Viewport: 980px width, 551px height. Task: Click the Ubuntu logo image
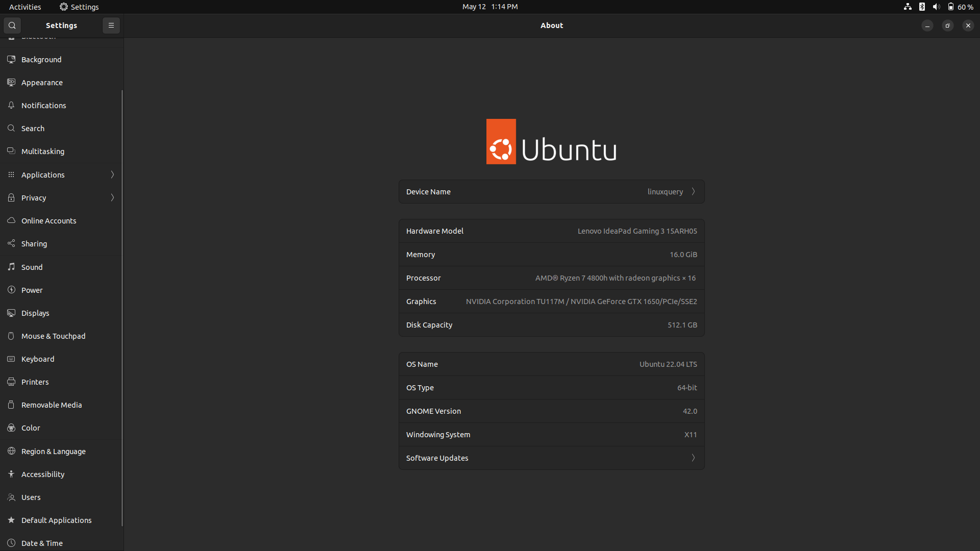point(551,142)
